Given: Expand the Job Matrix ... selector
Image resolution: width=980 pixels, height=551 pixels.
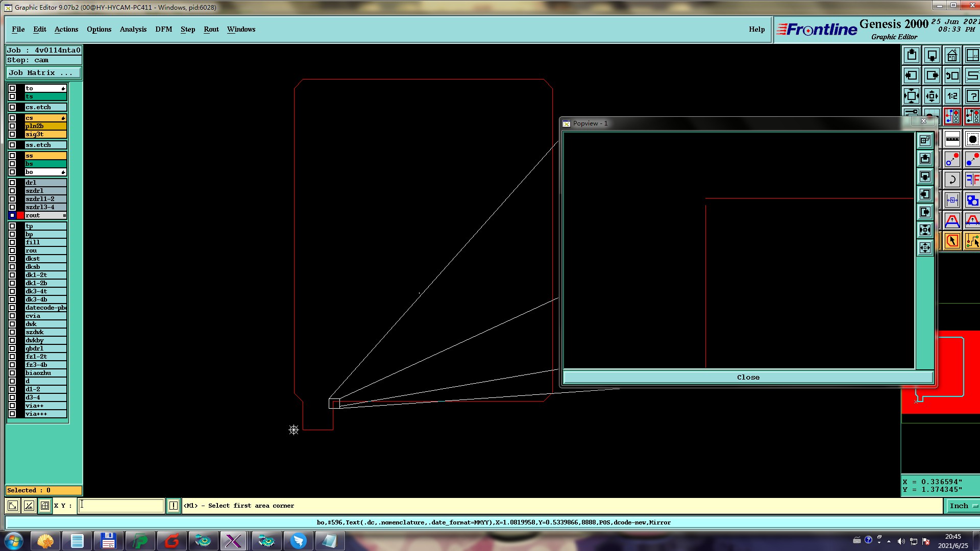Looking at the screenshot, I should tap(43, 73).
